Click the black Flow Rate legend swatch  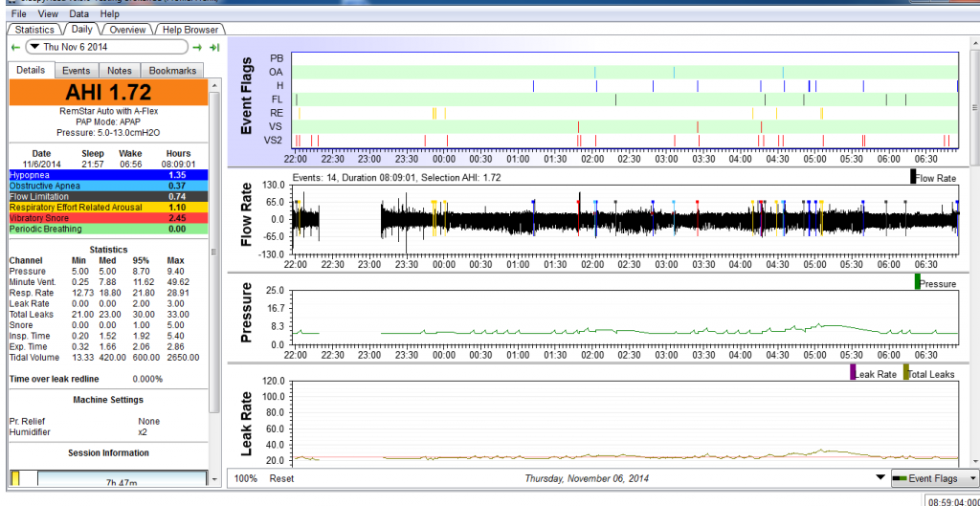(913, 177)
